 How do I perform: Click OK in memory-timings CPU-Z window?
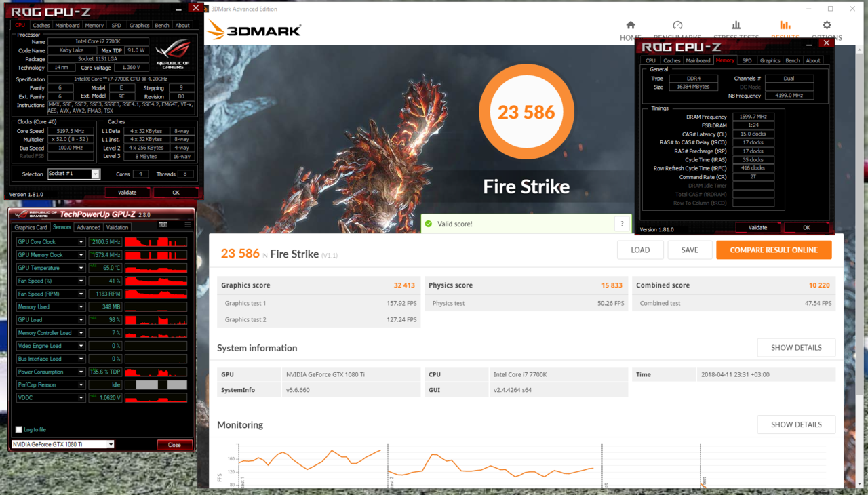pyautogui.click(x=806, y=228)
